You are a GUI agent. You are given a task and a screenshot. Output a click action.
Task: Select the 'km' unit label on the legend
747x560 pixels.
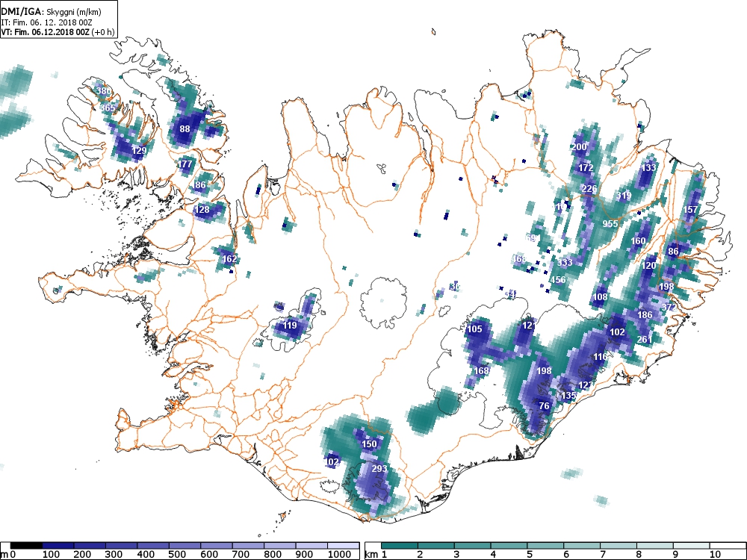371,554
